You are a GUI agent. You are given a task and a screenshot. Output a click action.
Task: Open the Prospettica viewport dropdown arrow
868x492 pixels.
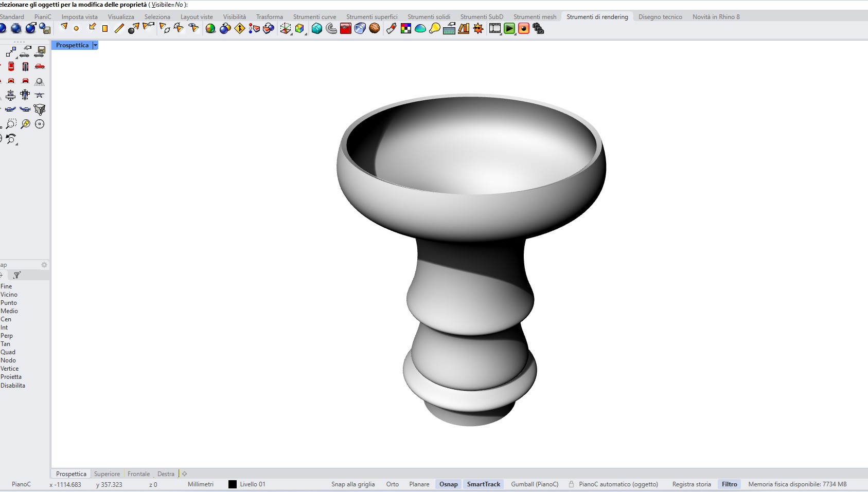tap(95, 45)
